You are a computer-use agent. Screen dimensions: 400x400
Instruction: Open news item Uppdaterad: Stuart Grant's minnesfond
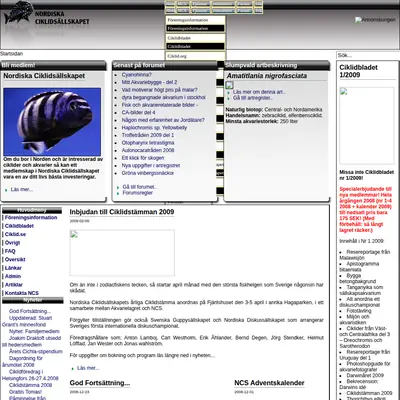click(x=27, y=321)
